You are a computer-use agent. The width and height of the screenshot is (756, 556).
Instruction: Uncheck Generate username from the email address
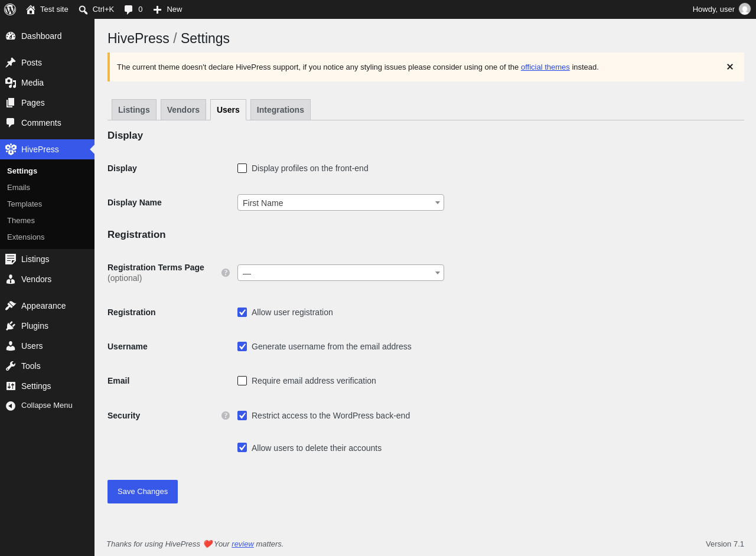point(242,346)
